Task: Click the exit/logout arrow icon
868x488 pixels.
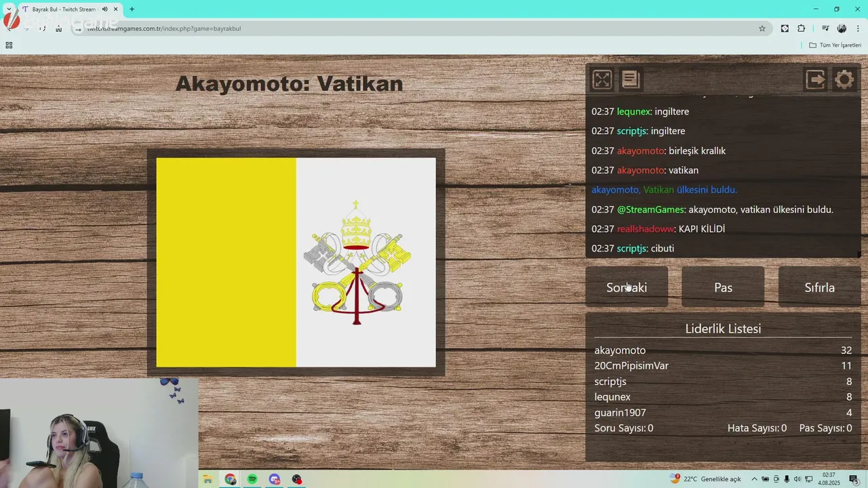Action: pyautogui.click(x=816, y=79)
